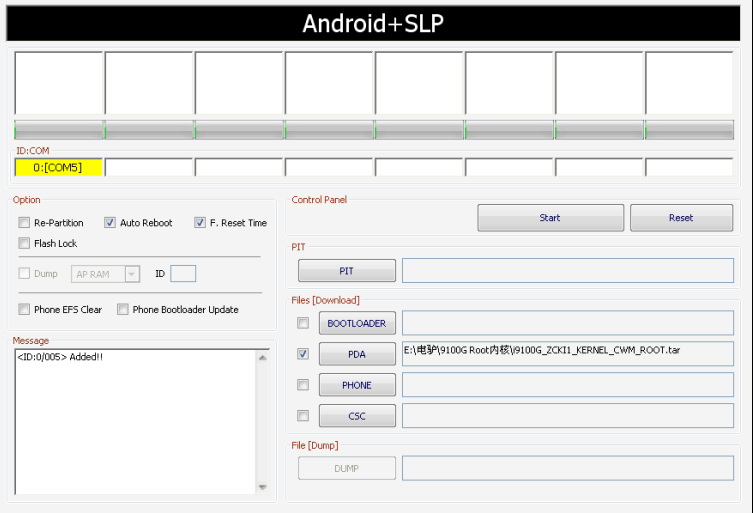Click the Android+SLP title banner
Image resolution: width=753 pixels, height=513 pixels.
(x=373, y=24)
